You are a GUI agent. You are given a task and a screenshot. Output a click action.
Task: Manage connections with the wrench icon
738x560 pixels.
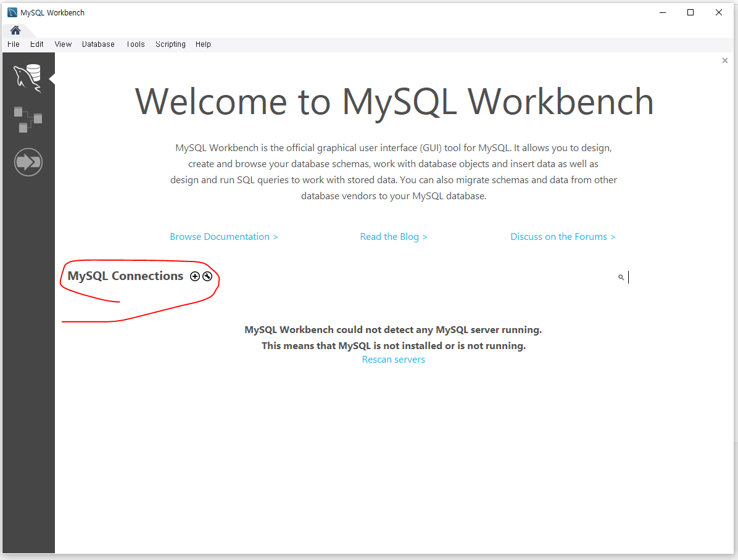point(207,276)
